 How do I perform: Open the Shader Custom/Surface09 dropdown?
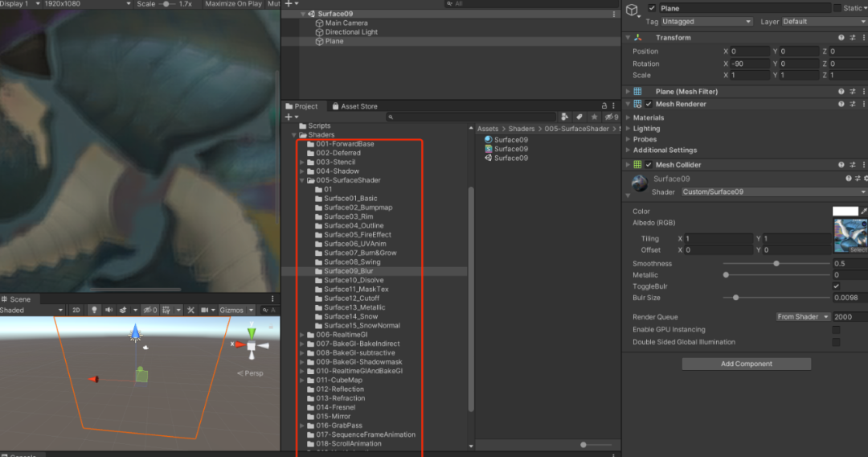(x=774, y=191)
